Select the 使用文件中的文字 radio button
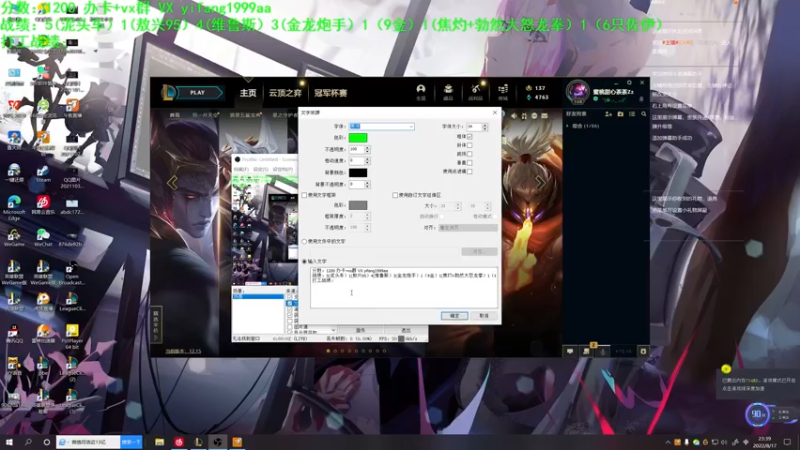The width and height of the screenshot is (800, 450). [305, 241]
